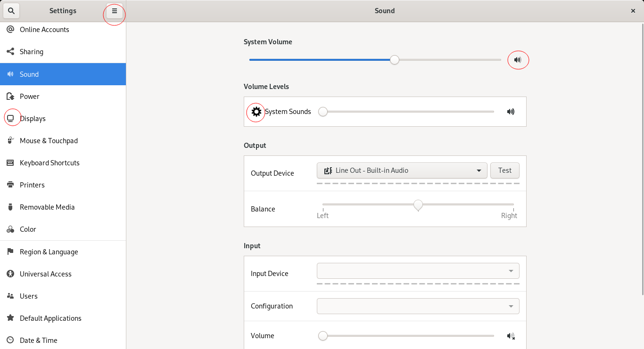644x349 pixels.
Task: Open Default Applications settings
Action: [x=63, y=318]
